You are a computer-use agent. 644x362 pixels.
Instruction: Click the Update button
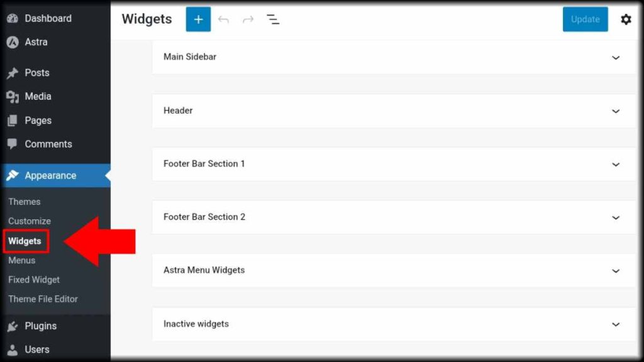(585, 19)
